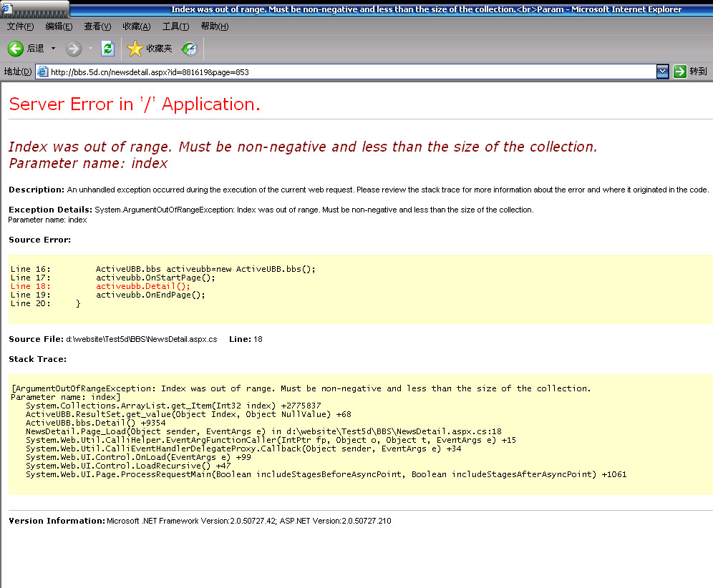
Task: Click the 'Exception Details:' label
Action: tap(51, 210)
